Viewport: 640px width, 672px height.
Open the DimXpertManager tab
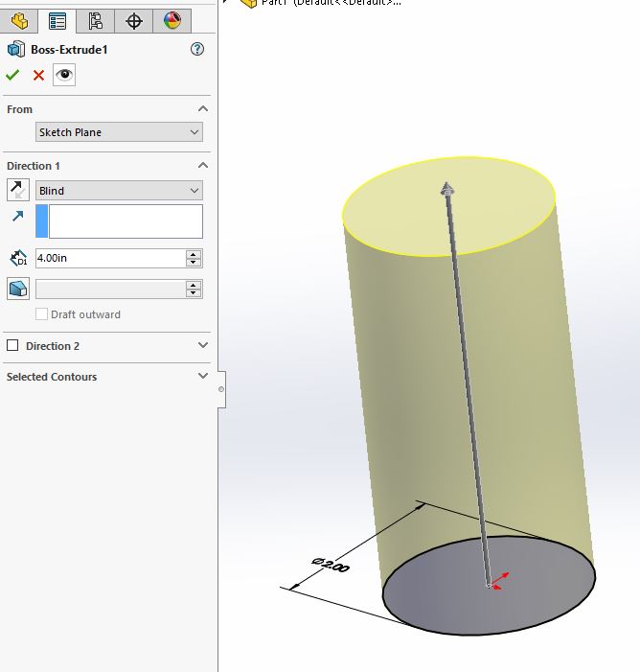pyautogui.click(x=134, y=20)
